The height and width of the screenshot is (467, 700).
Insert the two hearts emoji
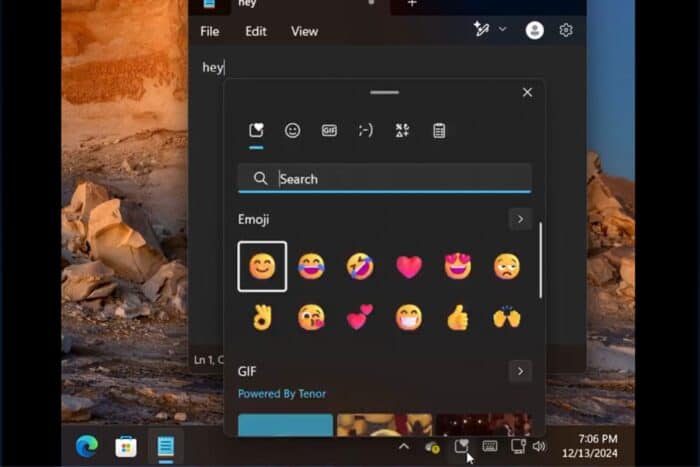(360, 317)
